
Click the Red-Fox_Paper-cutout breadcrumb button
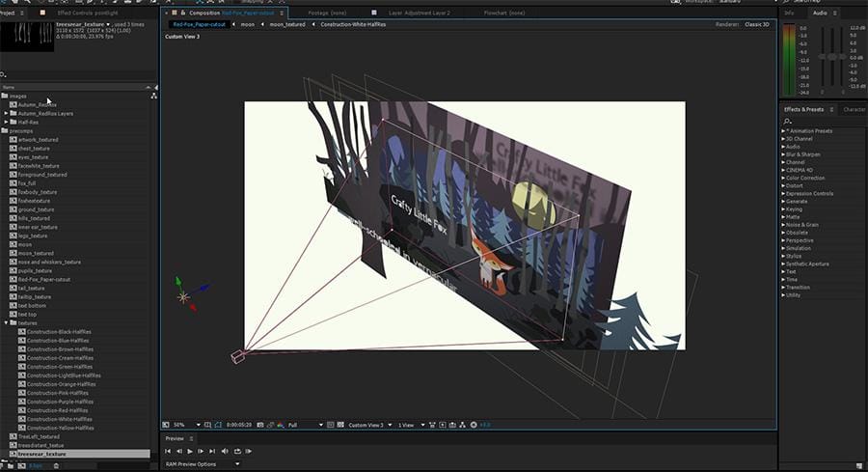point(199,24)
